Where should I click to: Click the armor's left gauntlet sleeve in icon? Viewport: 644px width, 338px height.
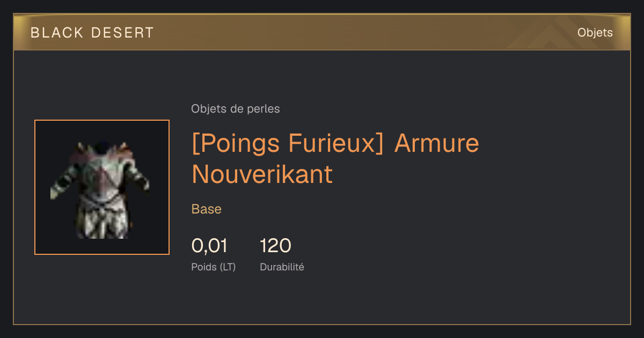(x=62, y=182)
